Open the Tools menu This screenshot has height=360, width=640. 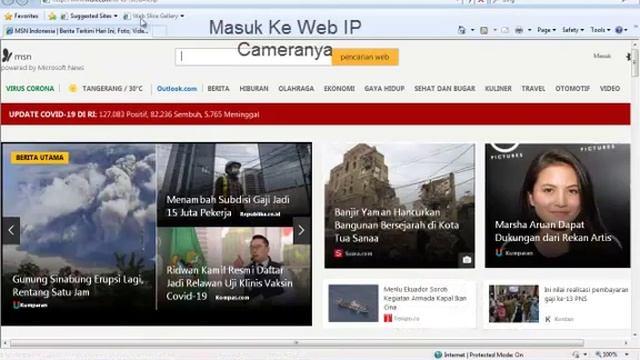600,30
